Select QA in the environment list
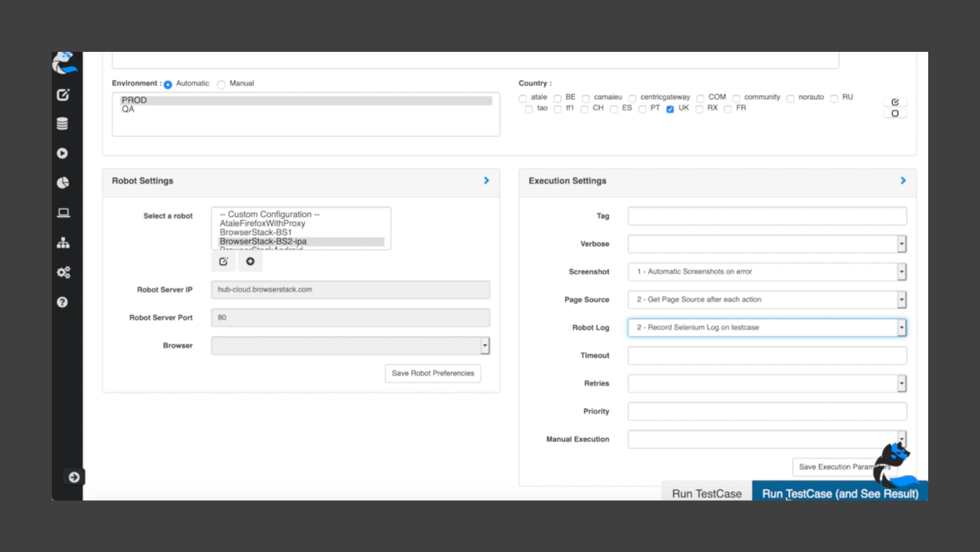The height and width of the screenshot is (552, 980). (306, 109)
